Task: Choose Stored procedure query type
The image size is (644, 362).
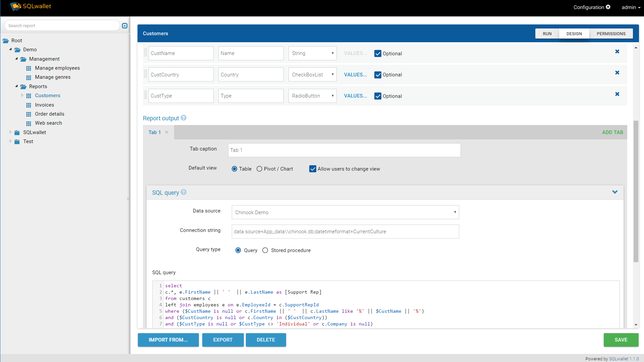Action: pos(265,250)
